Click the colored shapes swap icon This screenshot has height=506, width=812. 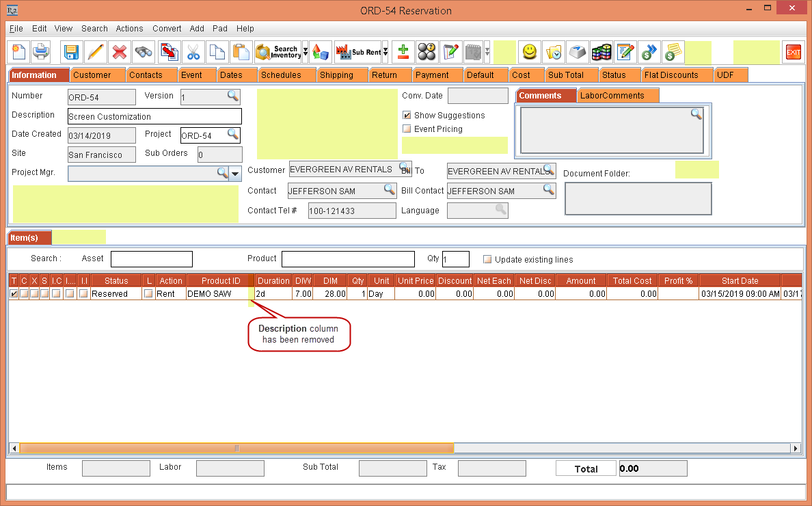[x=320, y=52]
